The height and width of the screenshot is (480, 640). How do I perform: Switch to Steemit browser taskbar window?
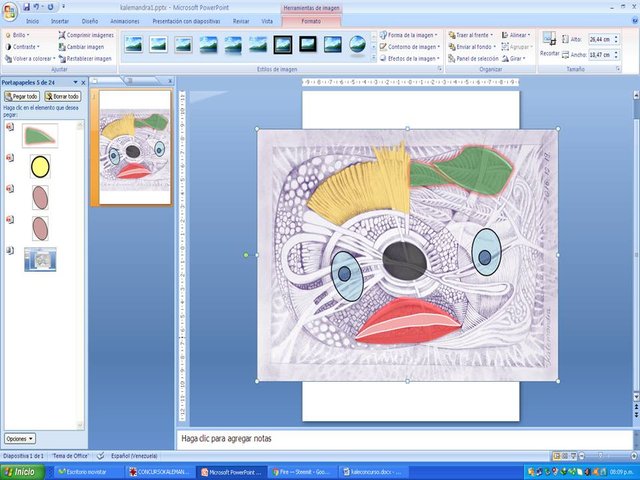tap(304, 472)
